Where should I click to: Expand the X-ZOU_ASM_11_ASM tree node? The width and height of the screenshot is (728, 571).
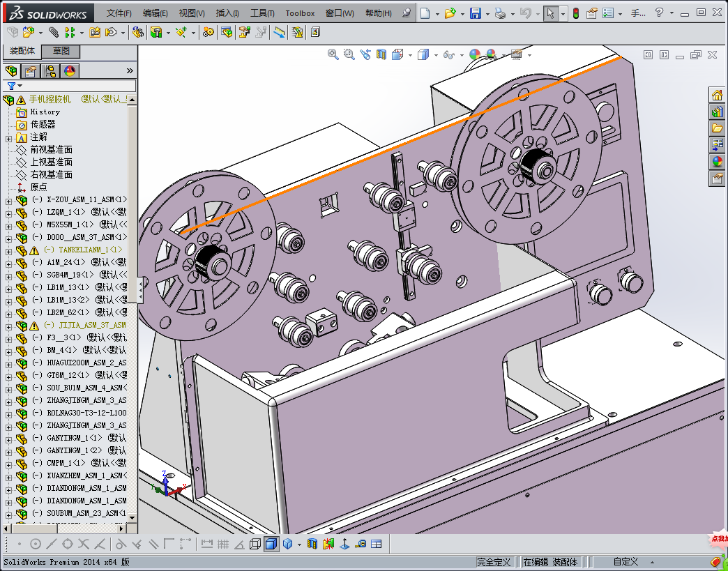coord(8,201)
